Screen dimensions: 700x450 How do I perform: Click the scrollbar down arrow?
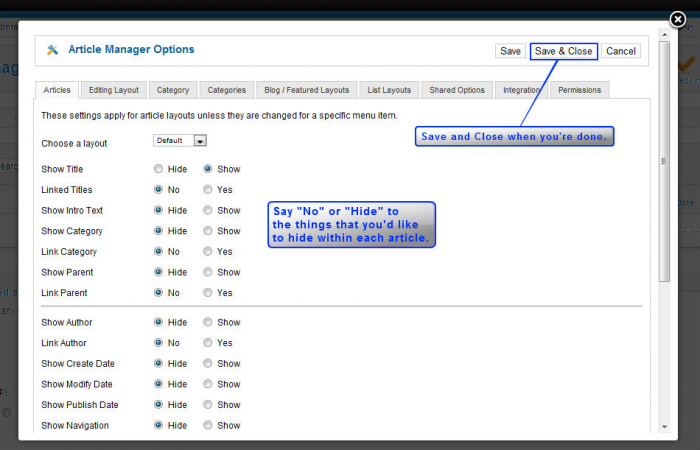click(664, 427)
